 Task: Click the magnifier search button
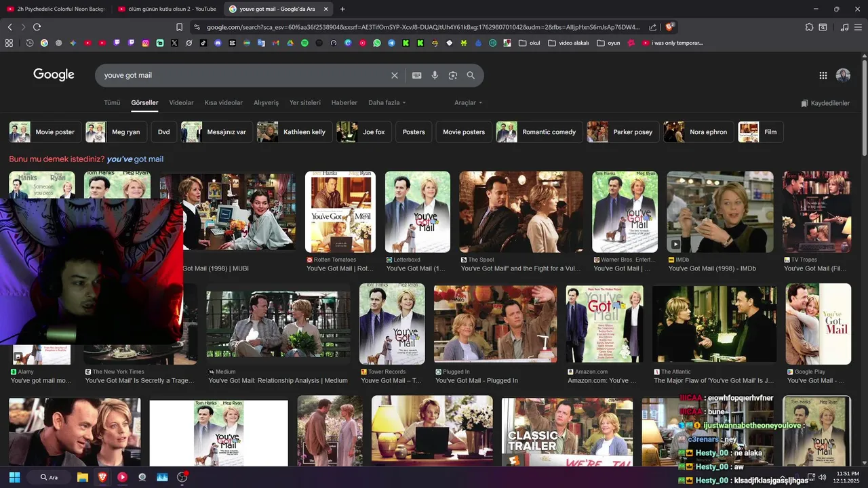point(471,75)
